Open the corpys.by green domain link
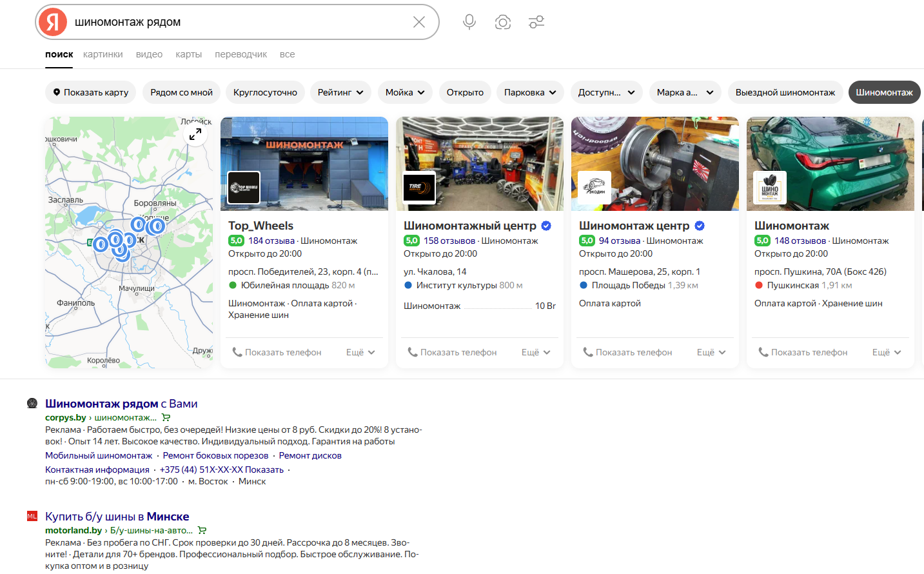Screen dimensions: 924x574 [x=65, y=417]
